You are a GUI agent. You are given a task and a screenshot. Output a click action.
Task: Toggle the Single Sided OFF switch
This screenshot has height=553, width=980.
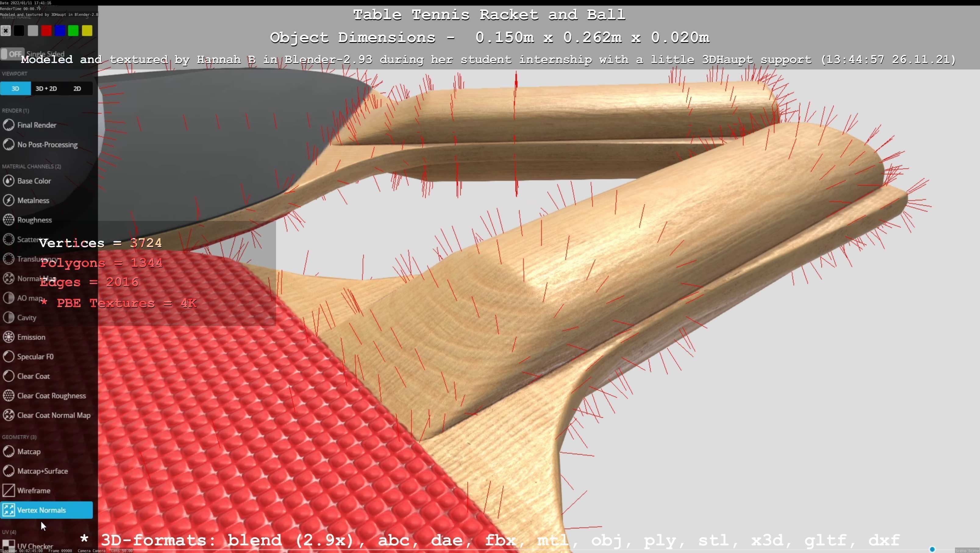pos(12,54)
